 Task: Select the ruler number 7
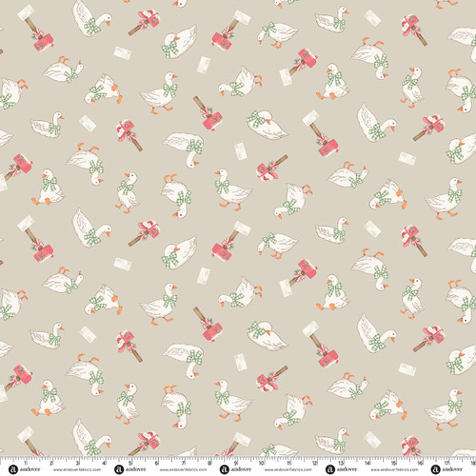[x=183, y=464]
